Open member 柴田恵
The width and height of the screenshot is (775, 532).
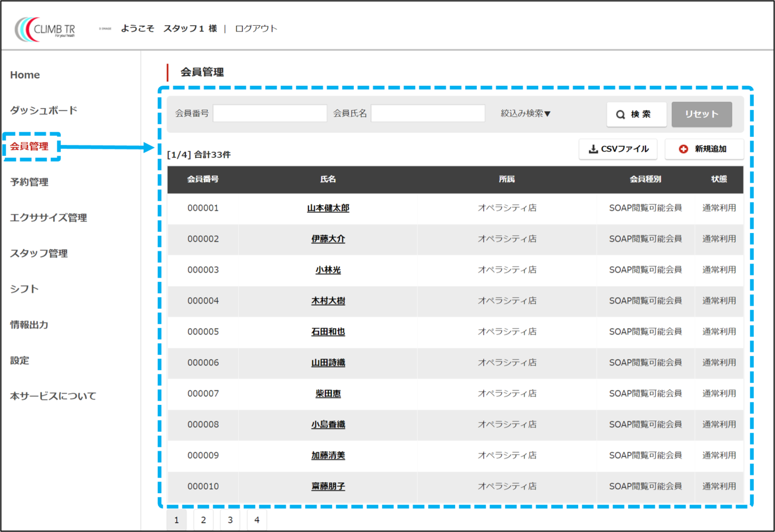coord(328,394)
